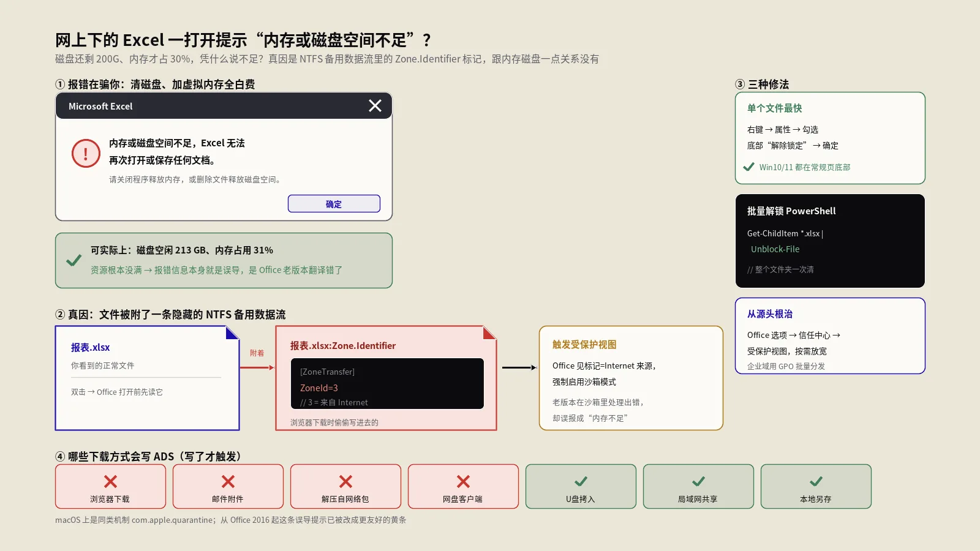Click the 报表.xlsx file title
This screenshot has height=551, width=980.
click(x=91, y=347)
